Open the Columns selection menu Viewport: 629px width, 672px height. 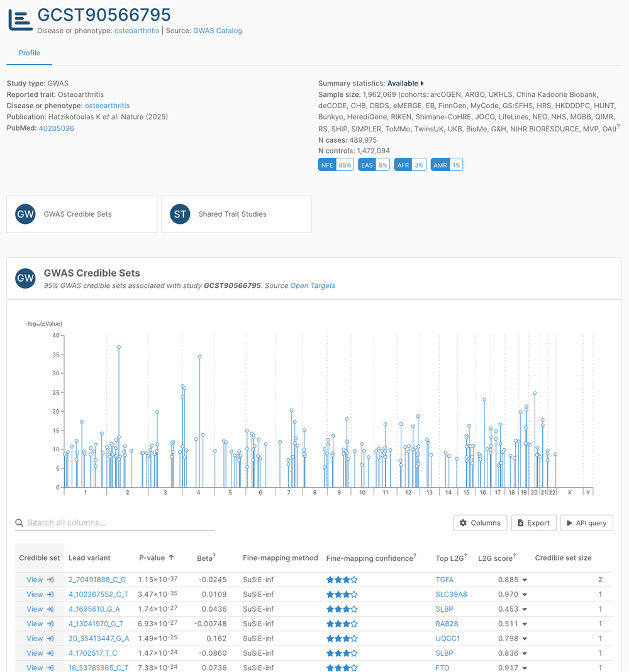coord(480,522)
